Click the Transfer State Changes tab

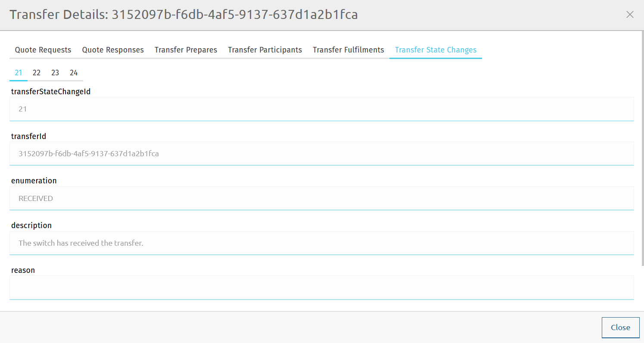[x=436, y=50]
